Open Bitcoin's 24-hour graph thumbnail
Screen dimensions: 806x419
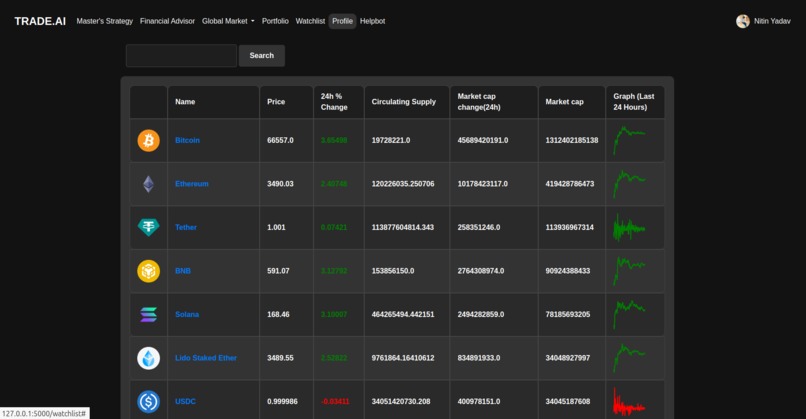pos(629,140)
